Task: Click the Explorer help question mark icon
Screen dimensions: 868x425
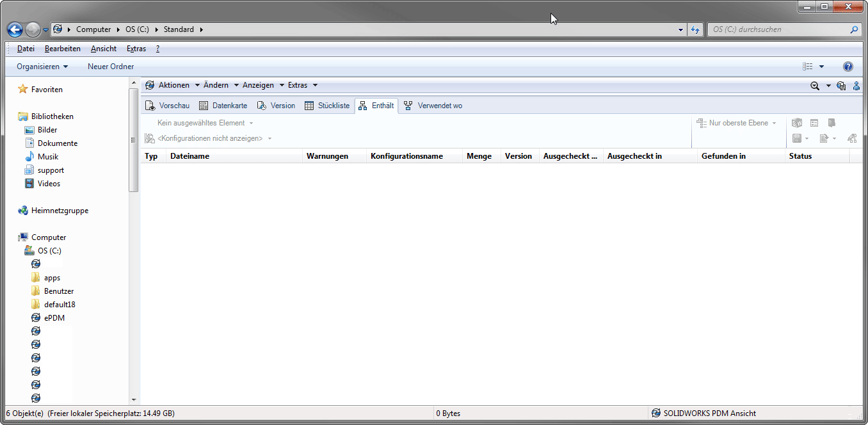Action: coord(848,67)
